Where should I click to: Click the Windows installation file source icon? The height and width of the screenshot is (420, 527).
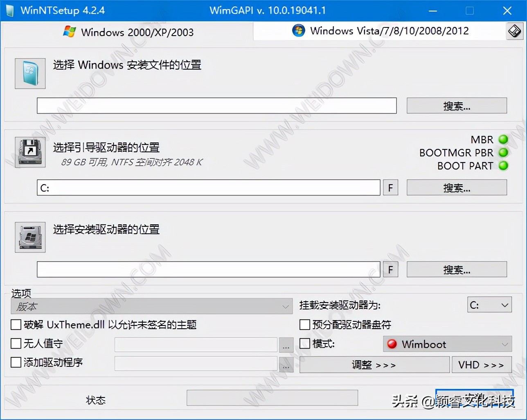(29, 74)
